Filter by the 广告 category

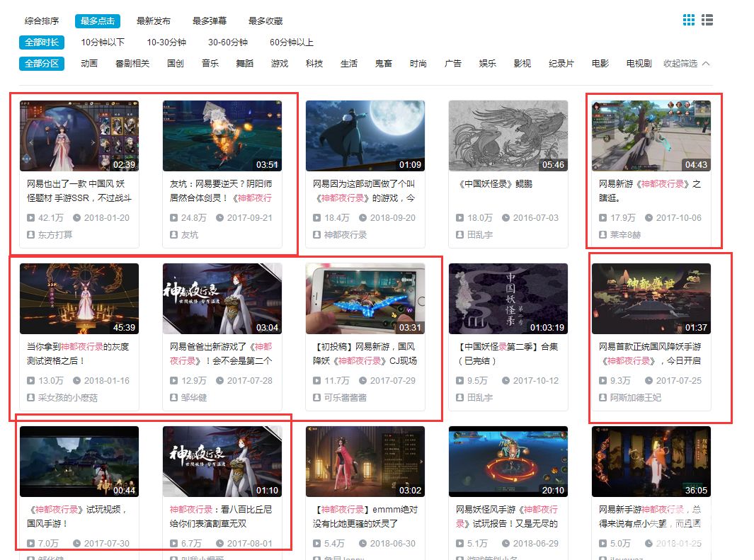452,64
